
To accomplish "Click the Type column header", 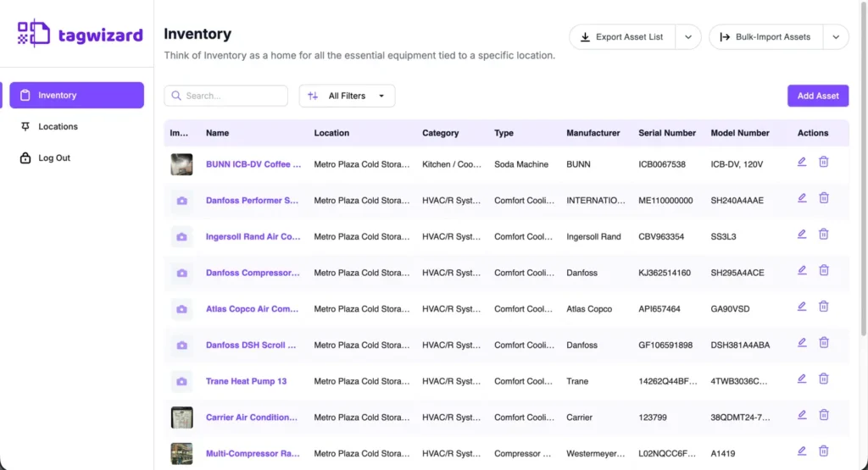I will 504,133.
